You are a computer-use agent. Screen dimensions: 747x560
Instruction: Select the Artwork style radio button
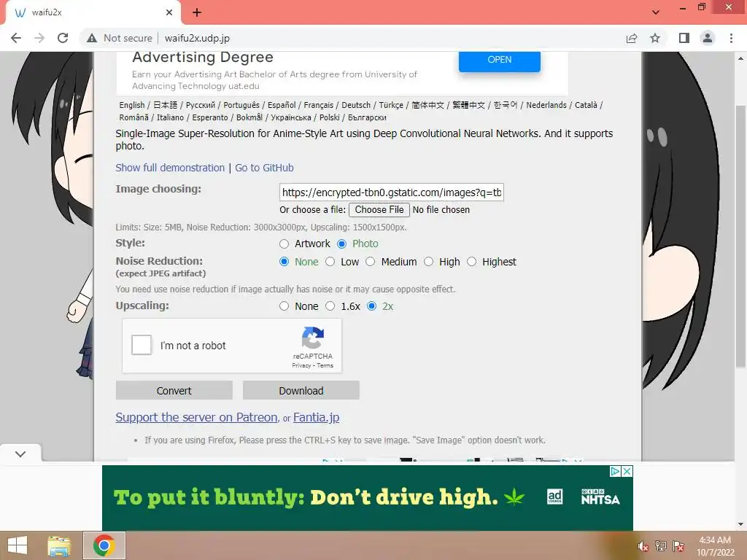[285, 244]
